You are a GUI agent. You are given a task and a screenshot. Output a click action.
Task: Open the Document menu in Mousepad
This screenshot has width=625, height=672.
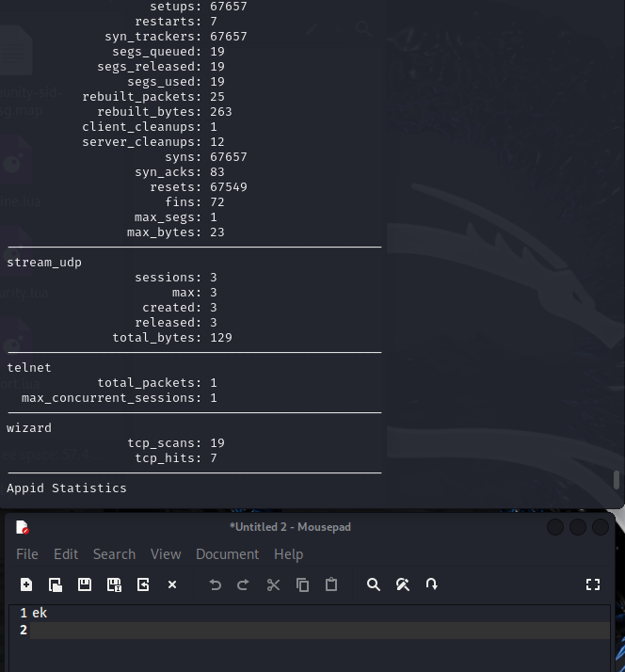pos(227,554)
